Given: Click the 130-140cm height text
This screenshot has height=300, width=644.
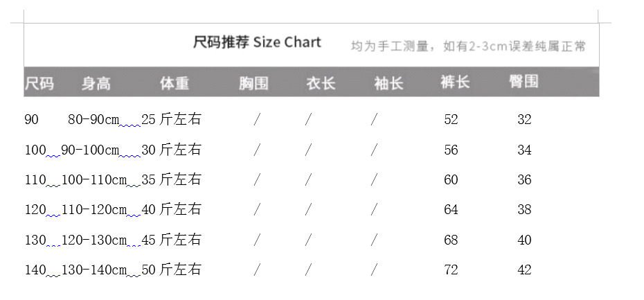Looking at the screenshot, I should [93, 270].
